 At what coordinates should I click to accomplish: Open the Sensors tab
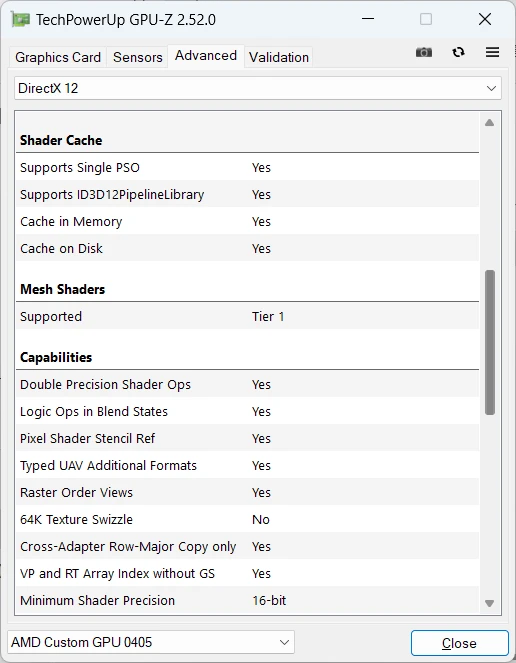coord(137,57)
